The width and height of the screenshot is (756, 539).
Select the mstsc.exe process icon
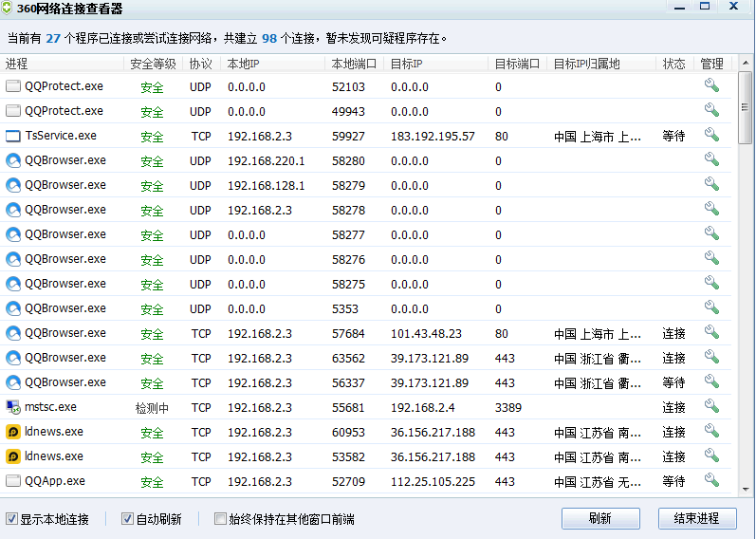[x=13, y=407]
